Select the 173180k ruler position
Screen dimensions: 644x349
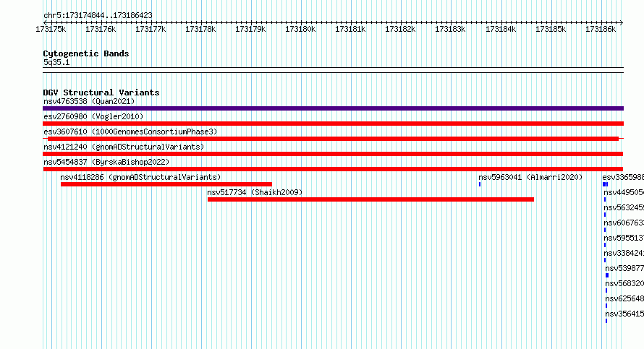click(300, 29)
